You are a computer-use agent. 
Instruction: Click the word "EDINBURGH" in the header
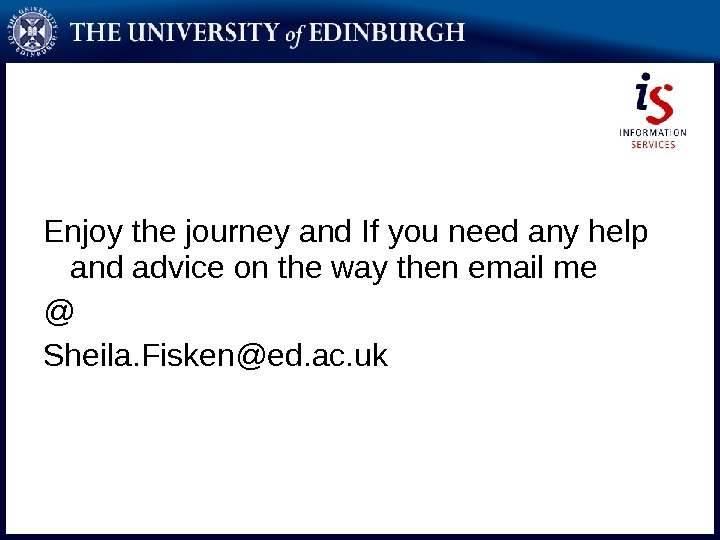pos(399,33)
